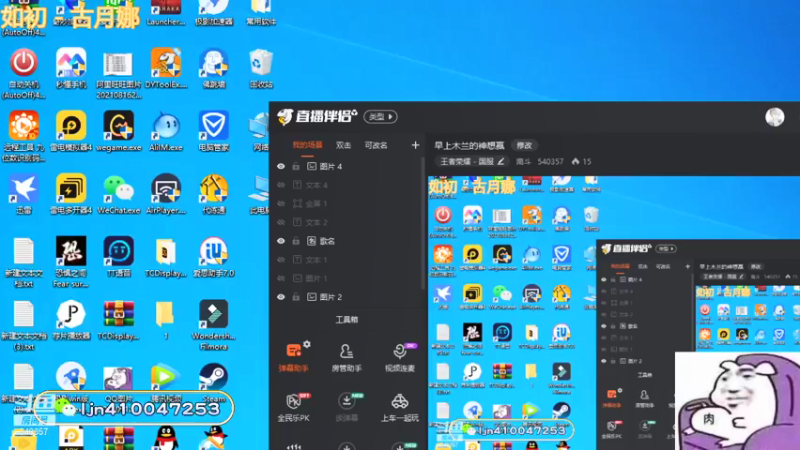The image size is (800, 450).
Task: Open the 腾讯视频 desktop shortcut
Action: (166, 383)
